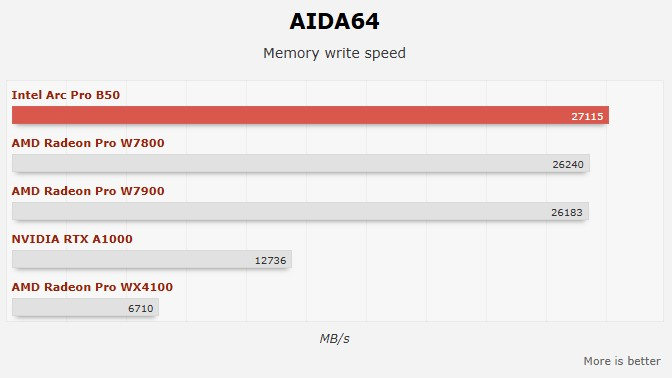Click empty chart area right of NVIDIA bar
The image size is (672, 378).
[476, 259]
